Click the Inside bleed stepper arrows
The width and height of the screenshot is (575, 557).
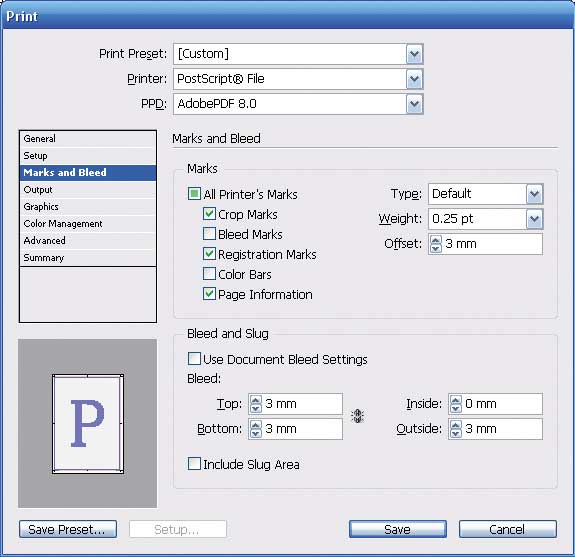tap(455, 404)
